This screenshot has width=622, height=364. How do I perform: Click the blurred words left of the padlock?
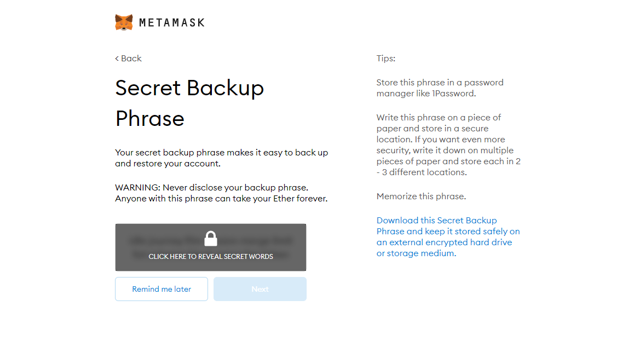tap(166, 241)
